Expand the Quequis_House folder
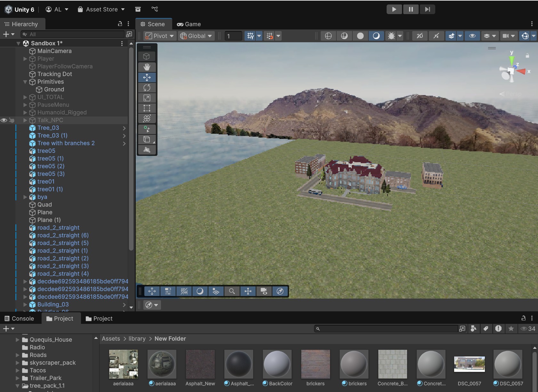This screenshot has height=392, width=538. [x=18, y=340]
